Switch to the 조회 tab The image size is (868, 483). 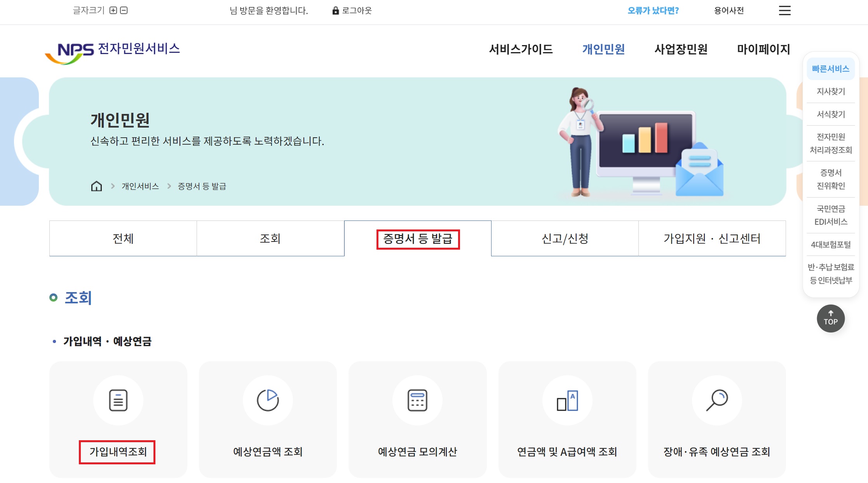coord(270,238)
